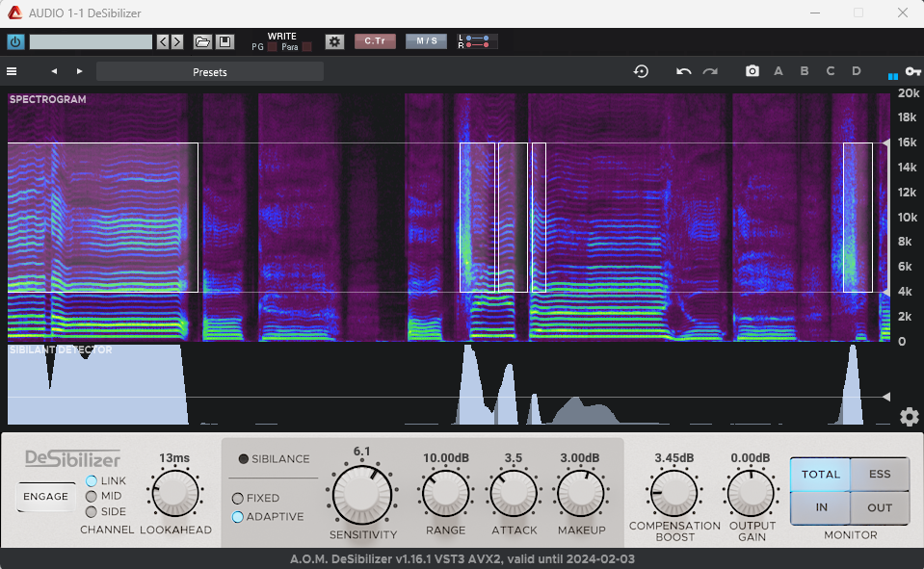Select the MID channel mode
924x569 pixels.
92,497
